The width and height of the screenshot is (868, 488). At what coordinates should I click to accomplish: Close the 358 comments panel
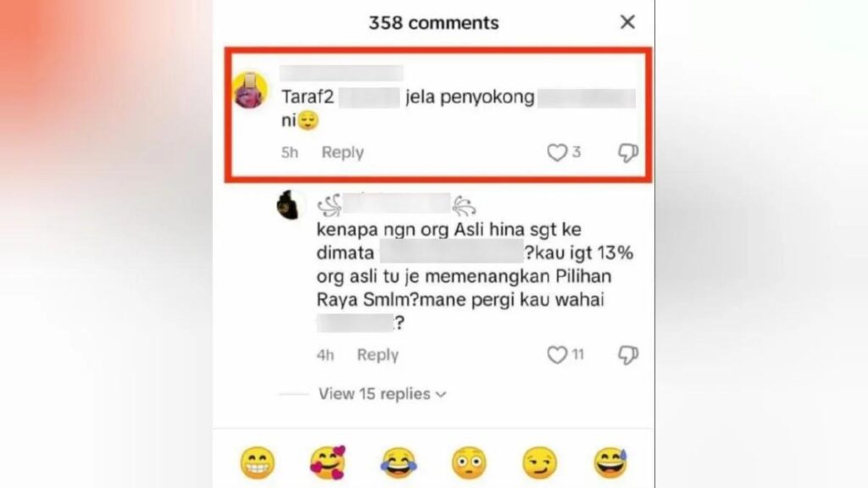coord(627,22)
